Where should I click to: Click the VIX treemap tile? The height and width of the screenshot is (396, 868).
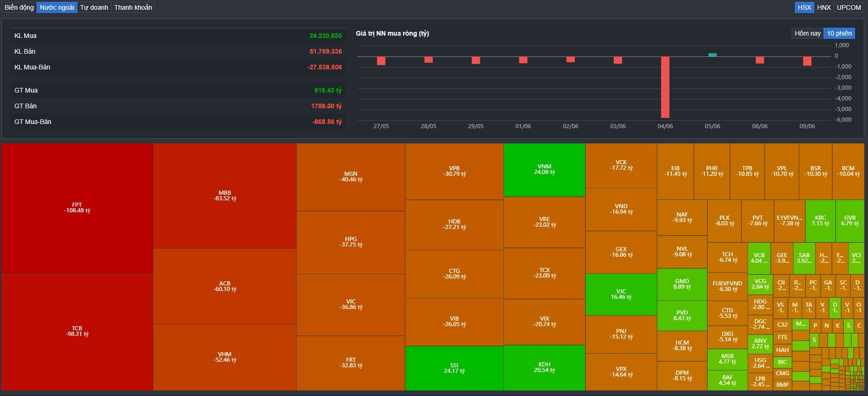point(544,322)
